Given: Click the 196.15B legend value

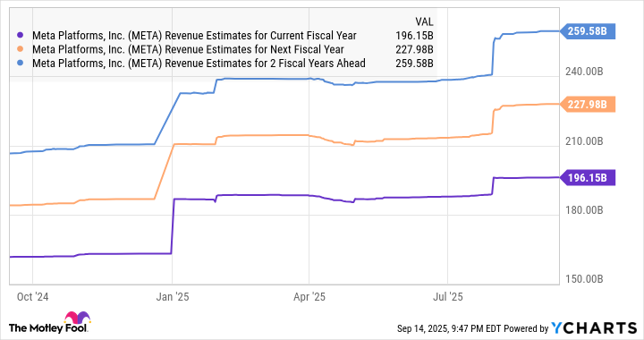Looking at the screenshot, I should point(414,36).
